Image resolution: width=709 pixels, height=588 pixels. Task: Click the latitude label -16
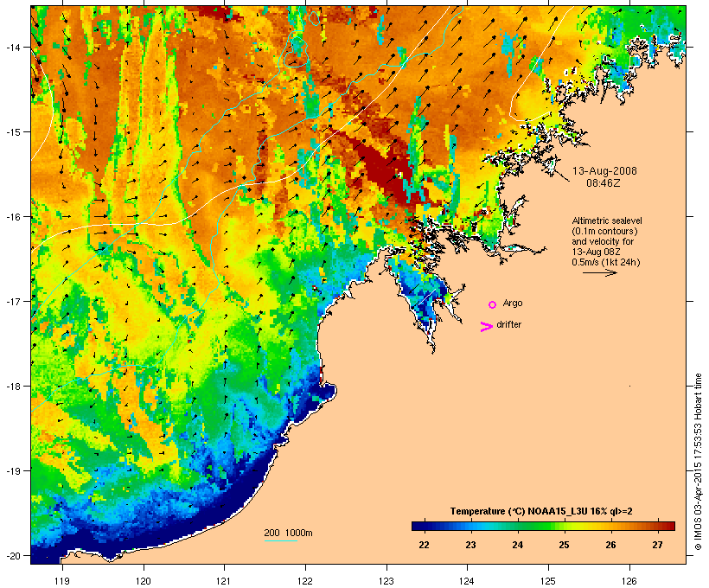pyautogui.click(x=12, y=217)
